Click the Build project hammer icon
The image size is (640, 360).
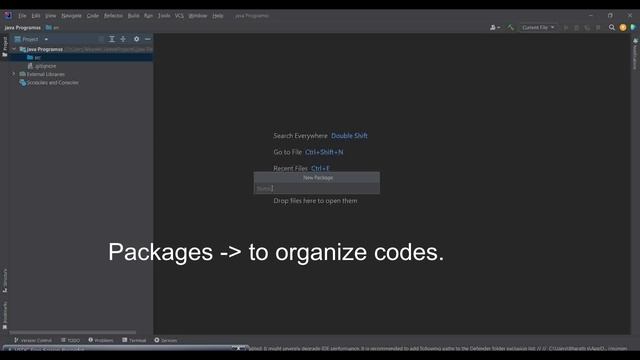point(511,27)
